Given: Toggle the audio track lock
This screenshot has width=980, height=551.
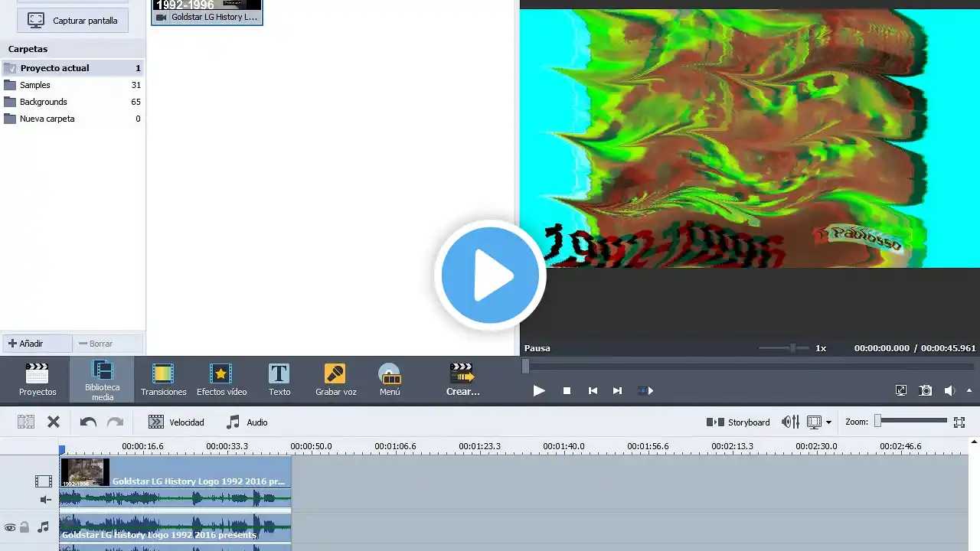Looking at the screenshot, I should [x=24, y=527].
